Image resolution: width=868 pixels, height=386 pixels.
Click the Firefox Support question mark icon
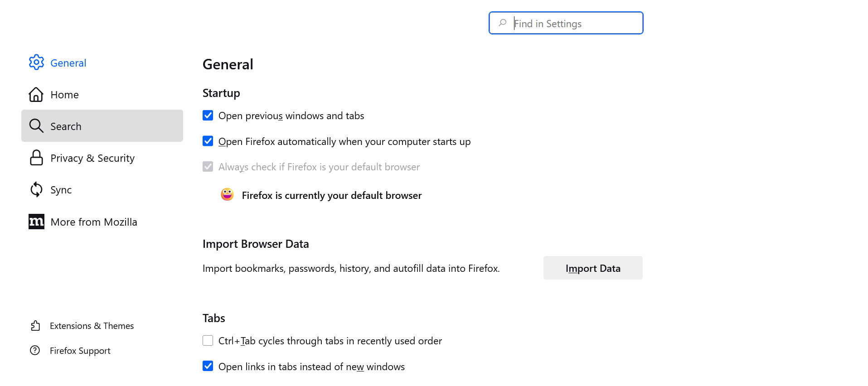click(x=35, y=350)
